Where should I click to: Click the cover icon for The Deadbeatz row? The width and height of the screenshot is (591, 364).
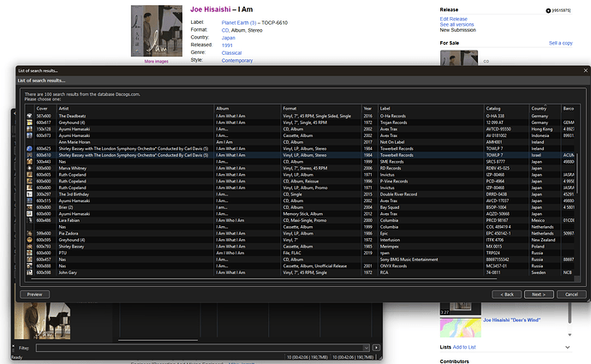click(x=29, y=116)
